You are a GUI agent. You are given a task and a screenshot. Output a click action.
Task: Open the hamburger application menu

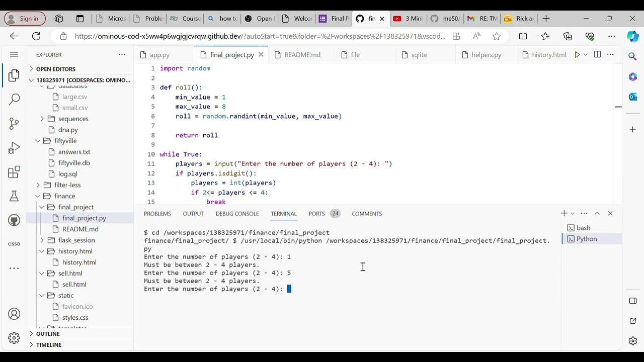[x=14, y=55]
